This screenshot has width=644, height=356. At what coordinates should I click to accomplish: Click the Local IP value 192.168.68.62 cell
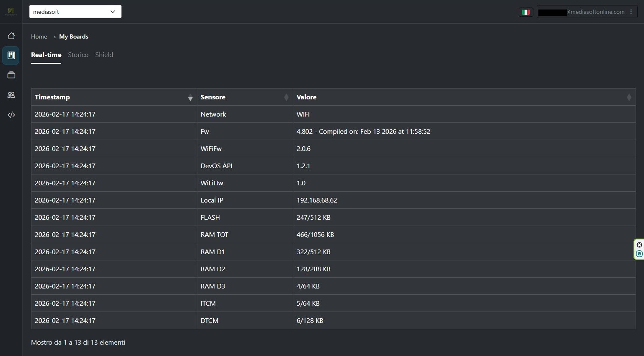[x=317, y=200]
